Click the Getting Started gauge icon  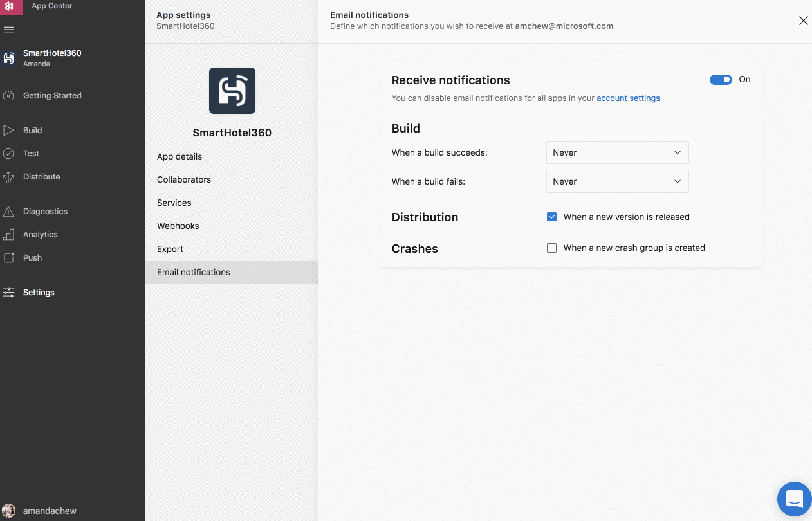coord(8,95)
